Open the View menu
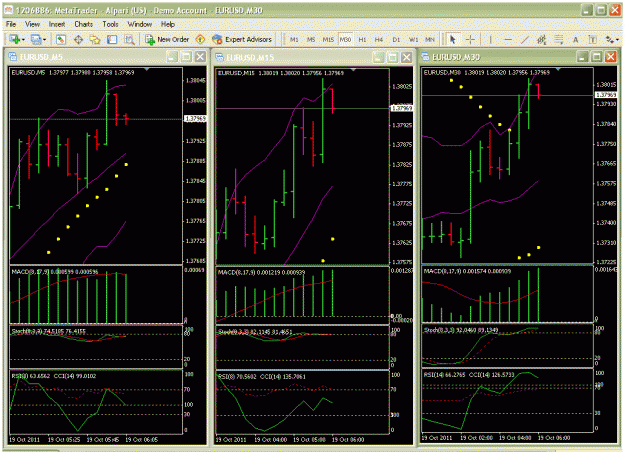Viewport: 625px width, 452px height. (33, 24)
